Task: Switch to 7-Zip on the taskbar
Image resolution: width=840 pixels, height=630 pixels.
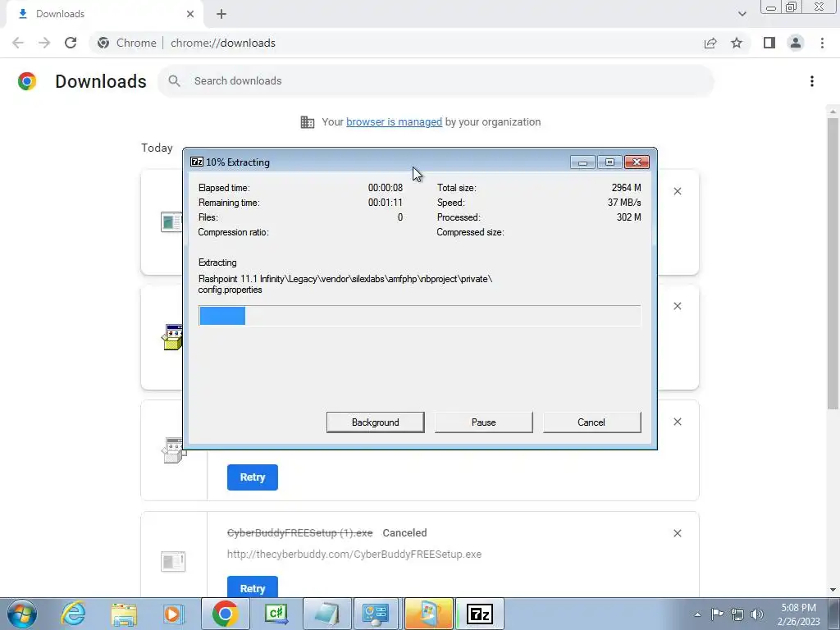Action: tap(479, 614)
